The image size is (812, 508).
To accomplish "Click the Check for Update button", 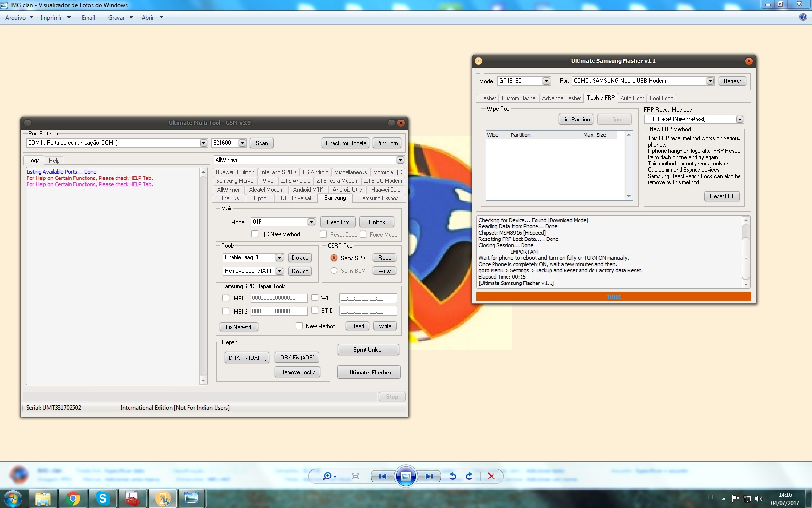I will click(346, 143).
